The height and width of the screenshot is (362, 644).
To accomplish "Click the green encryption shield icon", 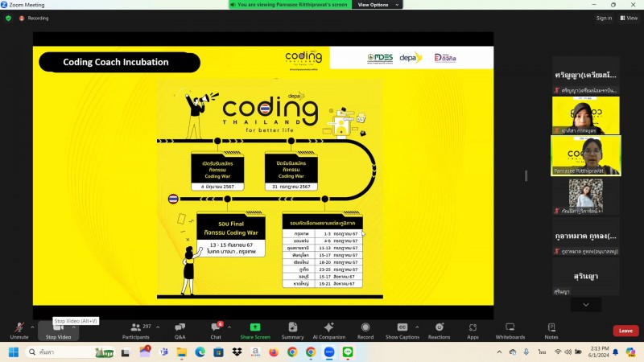I will click(x=8, y=18).
